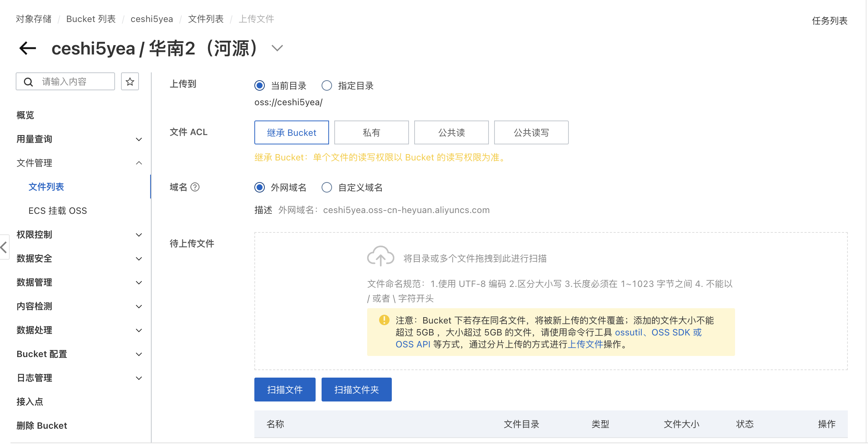Collapse the left sidebar with the arrow handle
Screen dimensions: 868x447
[4, 247]
